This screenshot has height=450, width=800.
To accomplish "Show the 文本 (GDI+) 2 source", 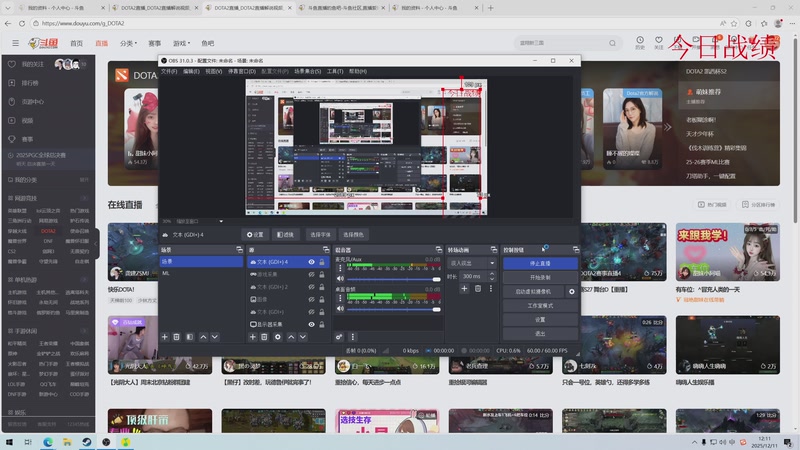I will [x=311, y=287].
